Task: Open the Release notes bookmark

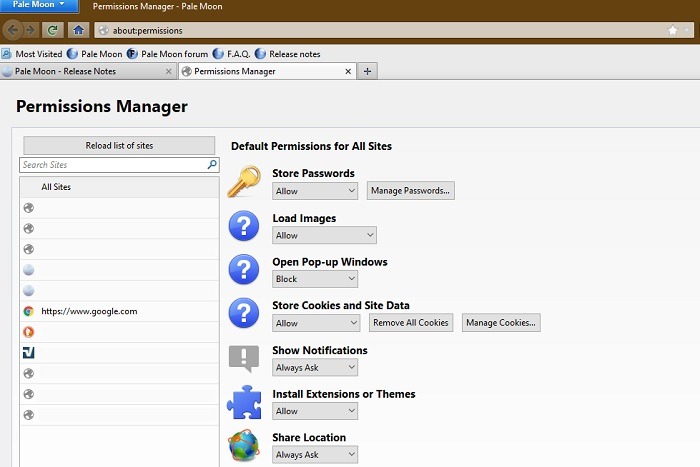Action: click(x=288, y=54)
